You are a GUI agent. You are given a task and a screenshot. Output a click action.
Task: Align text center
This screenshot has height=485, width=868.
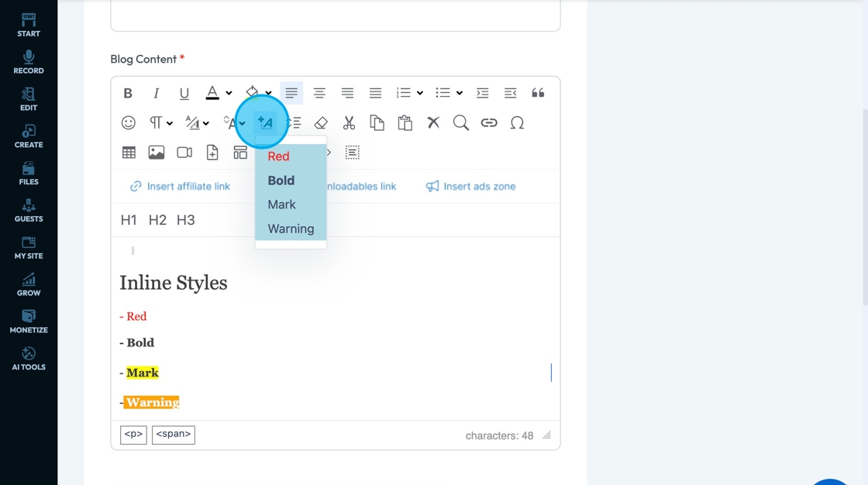(x=319, y=93)
